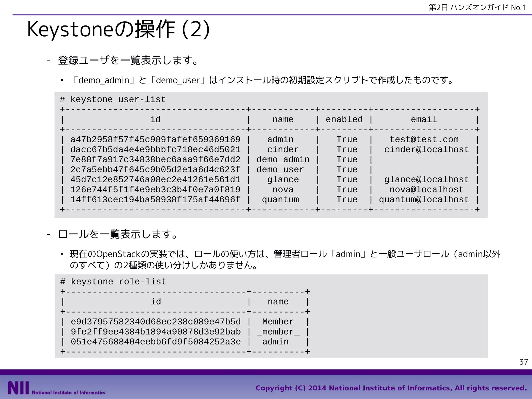The image size is (532, 399).
Task: Click the command '# keystone role-list'
Action: [x=113, y=282]
